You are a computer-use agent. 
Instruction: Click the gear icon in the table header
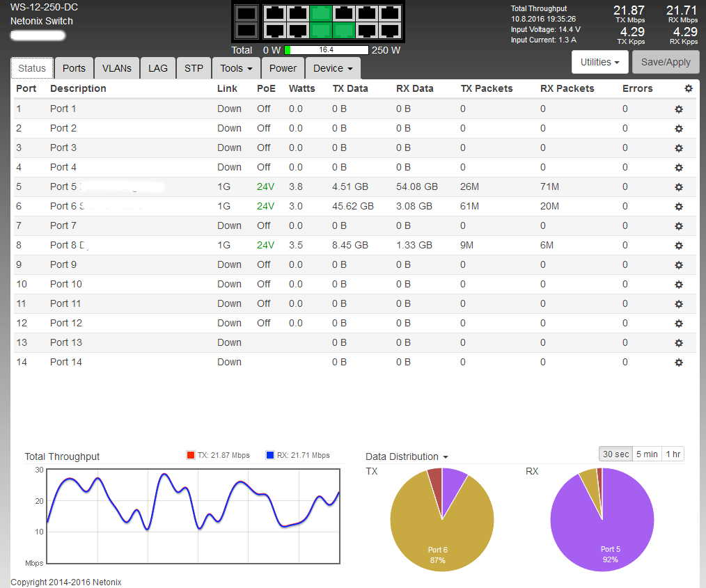[689, 88]
